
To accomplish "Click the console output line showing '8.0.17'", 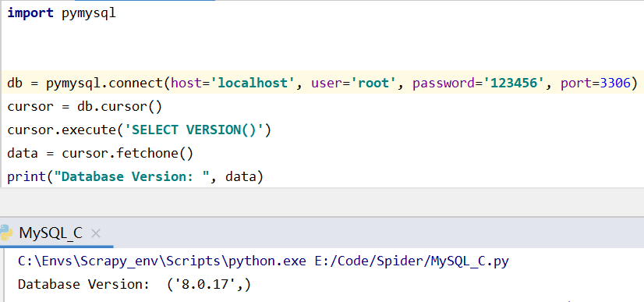I will click(x=134, y=284).
